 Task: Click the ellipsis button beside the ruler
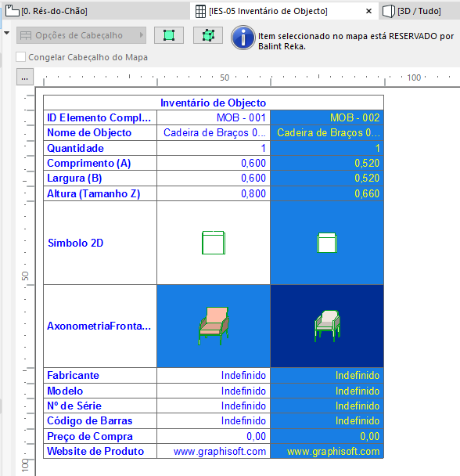tap(25, 77)
